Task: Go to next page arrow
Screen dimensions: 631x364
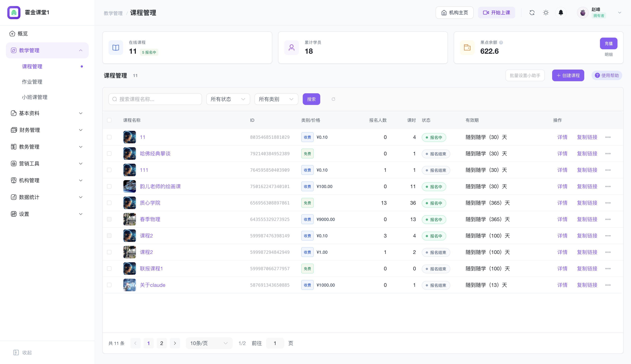Action: click(175, 343)
